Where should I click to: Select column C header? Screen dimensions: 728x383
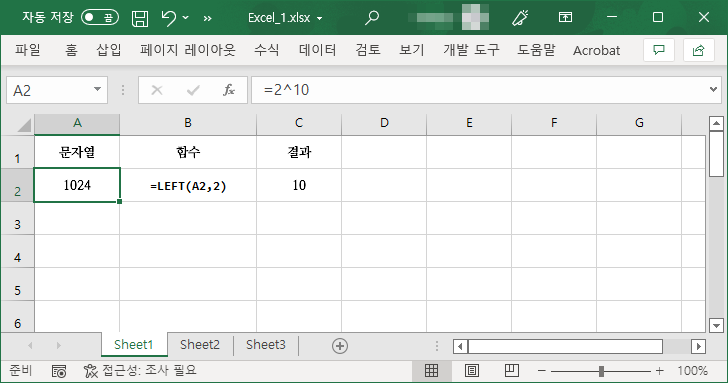click(x=299, y=123)
